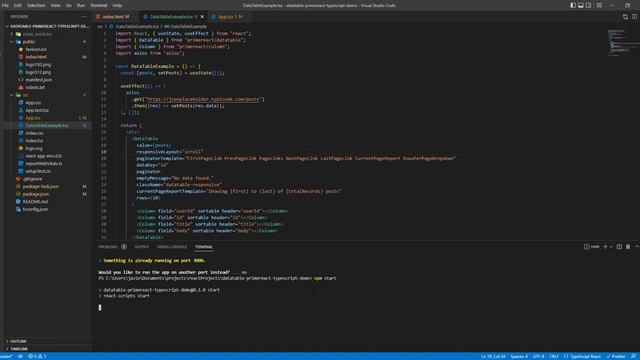
Task: Switch to the Debug Console tab
Action: tap(172, 247)
